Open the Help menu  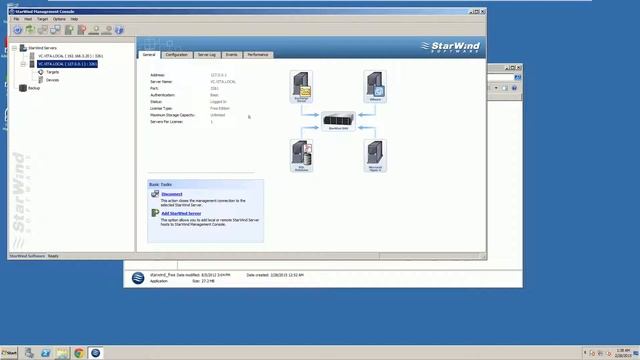(x=74, y=19)
